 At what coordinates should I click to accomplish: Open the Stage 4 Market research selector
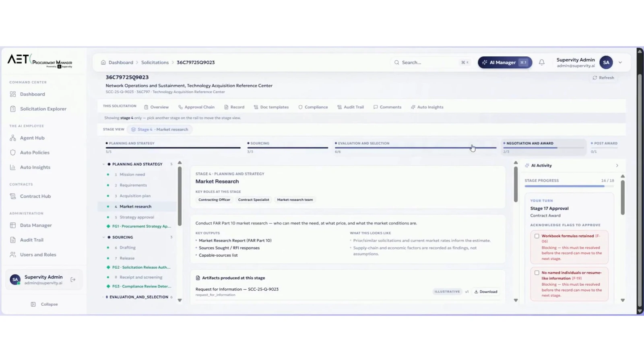160,130
